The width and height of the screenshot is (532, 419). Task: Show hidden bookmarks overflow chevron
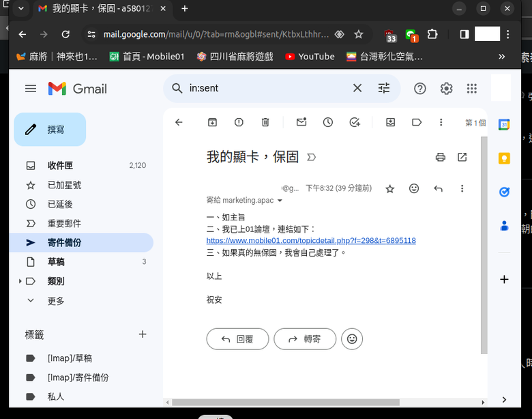tap(502, 57)
